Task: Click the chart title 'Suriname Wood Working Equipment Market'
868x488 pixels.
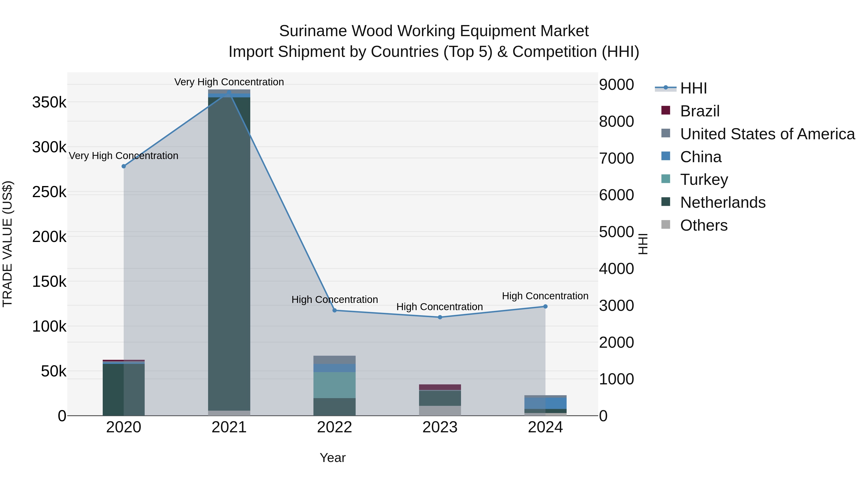Action: coord(434,31)
